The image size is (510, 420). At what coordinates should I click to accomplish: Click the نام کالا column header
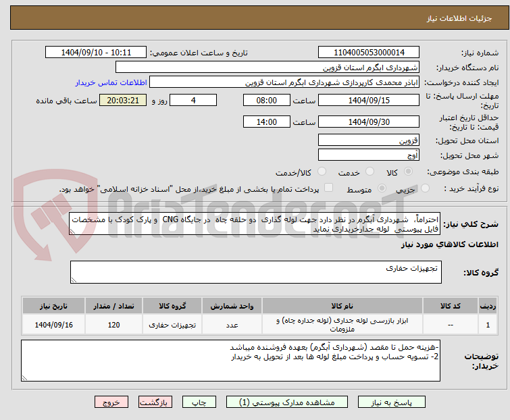coord(342,306)
